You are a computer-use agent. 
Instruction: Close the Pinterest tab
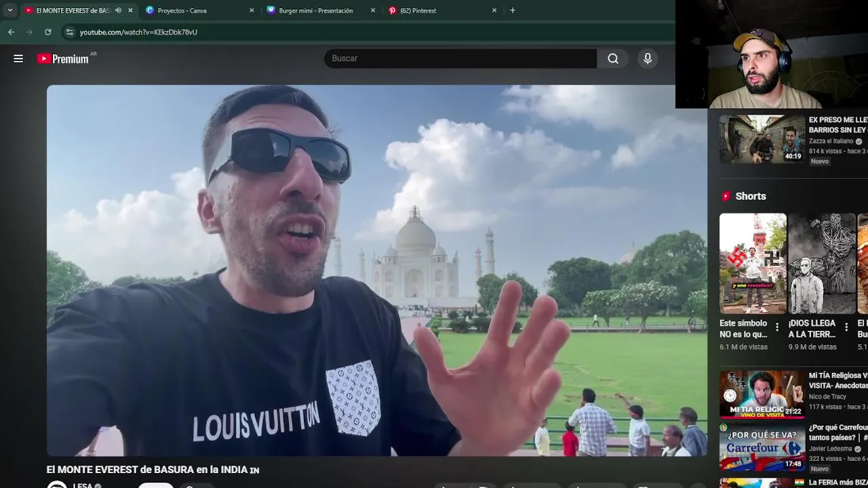494,10
